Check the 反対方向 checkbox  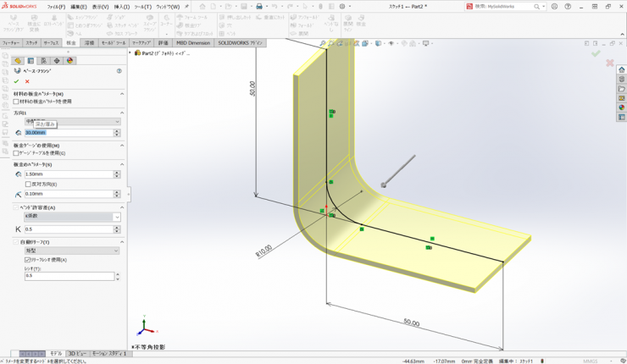[x=28, y=184]
